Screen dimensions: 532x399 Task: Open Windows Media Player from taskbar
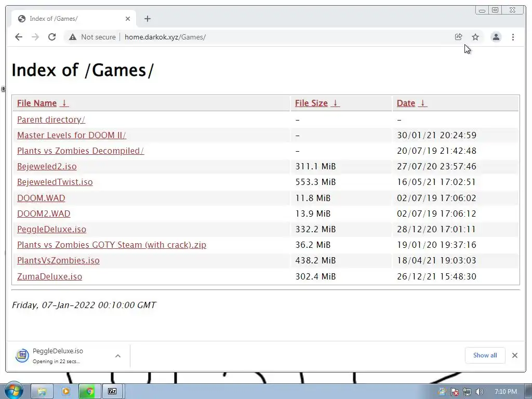click(66, 392)
